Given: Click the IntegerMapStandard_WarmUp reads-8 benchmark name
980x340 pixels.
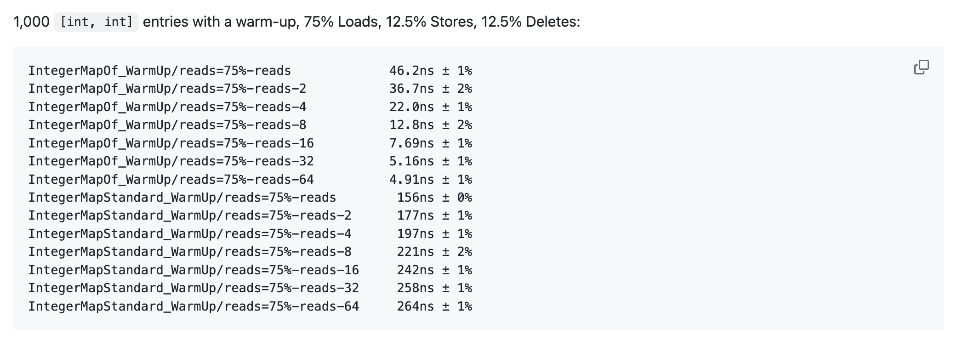Looking at the screenshot, I should click(x=189, y=252).
